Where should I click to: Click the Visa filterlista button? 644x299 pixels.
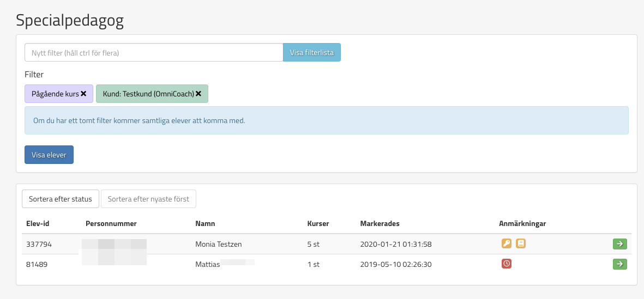tap(311, 52)
